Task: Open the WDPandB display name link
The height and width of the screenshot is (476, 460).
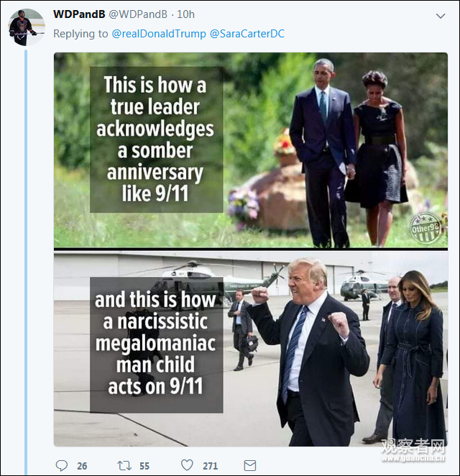Action: 79,14
